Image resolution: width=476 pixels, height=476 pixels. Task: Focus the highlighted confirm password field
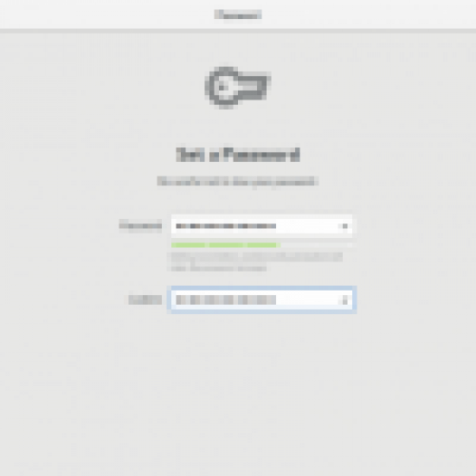coord(262,300)
